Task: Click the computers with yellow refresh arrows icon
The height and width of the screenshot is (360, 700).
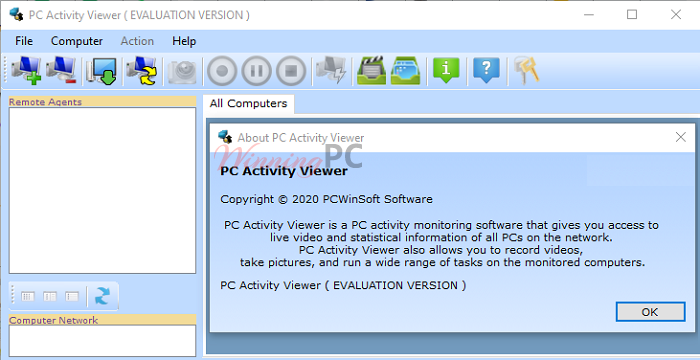Action: 142,71
